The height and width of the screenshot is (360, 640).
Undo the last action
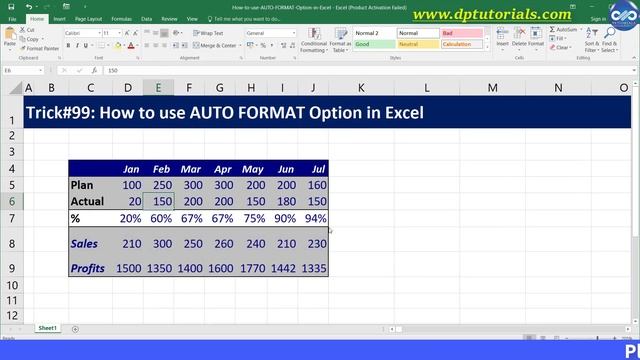point(29,7)
